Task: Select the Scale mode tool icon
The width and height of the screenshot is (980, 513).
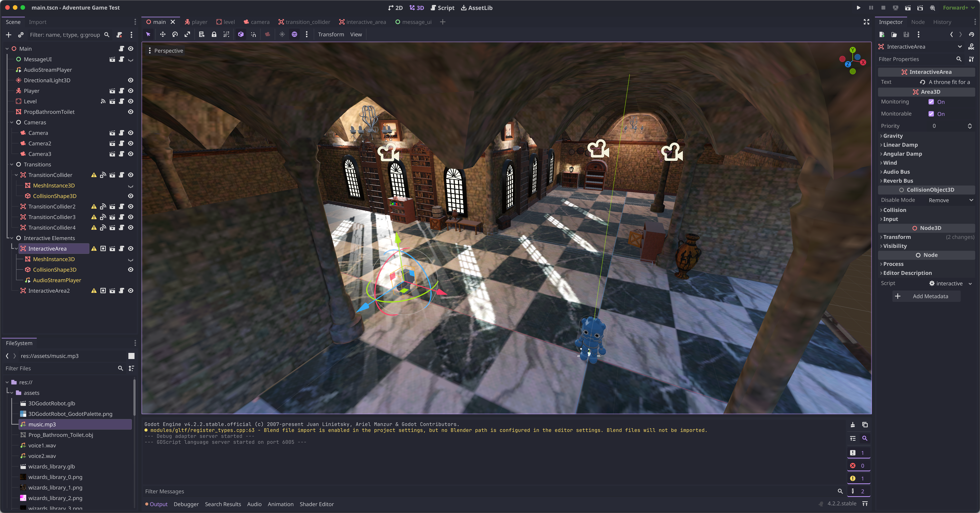Action: click(187, 35)
